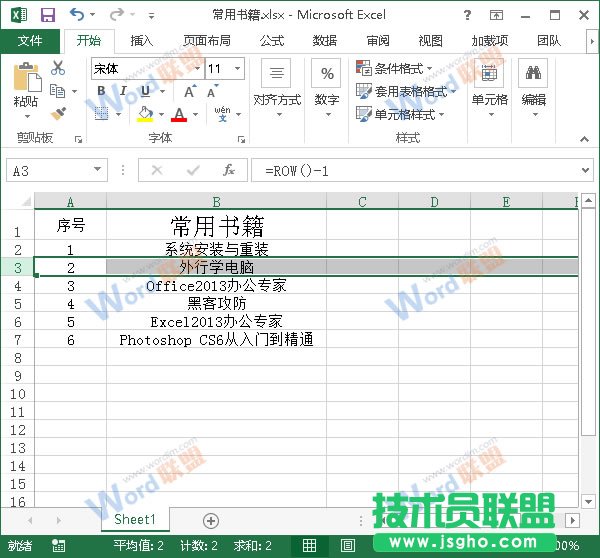Switch to the 插入 ribbon tab

point(142,41)
